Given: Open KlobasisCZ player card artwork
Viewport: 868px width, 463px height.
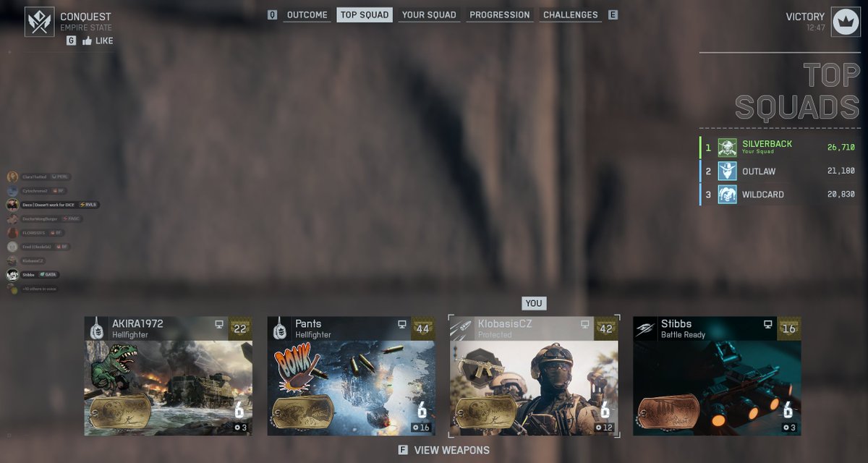Looking at the screenshot, I should pyautogui.click(x=534, y=388).
